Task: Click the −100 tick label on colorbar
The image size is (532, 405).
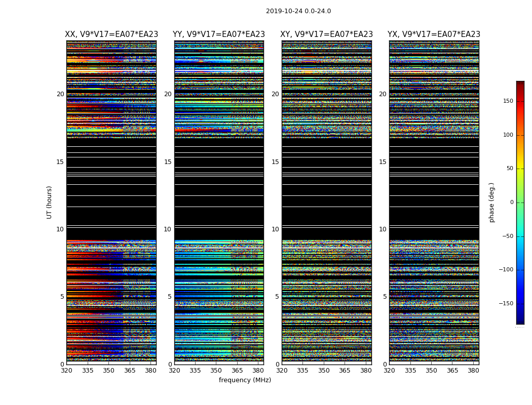Action: coord(506,269)
